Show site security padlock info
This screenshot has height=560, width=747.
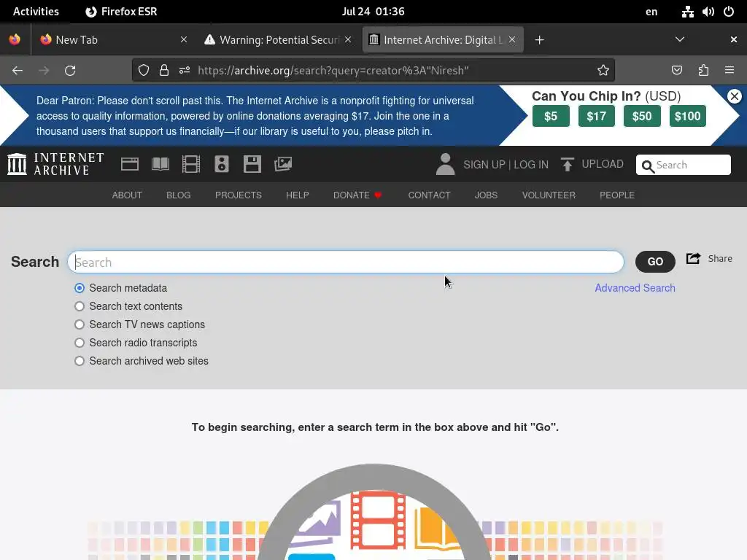pos(164,71)
